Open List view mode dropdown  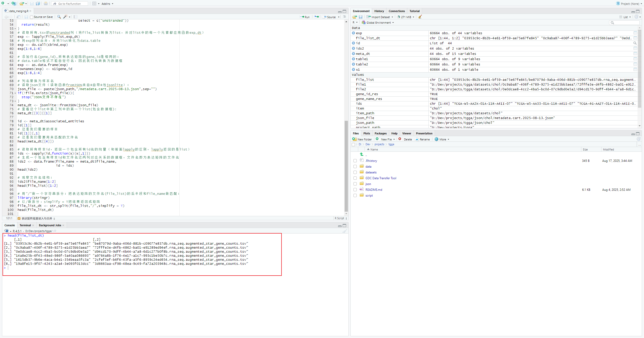[x=625, y=17]
